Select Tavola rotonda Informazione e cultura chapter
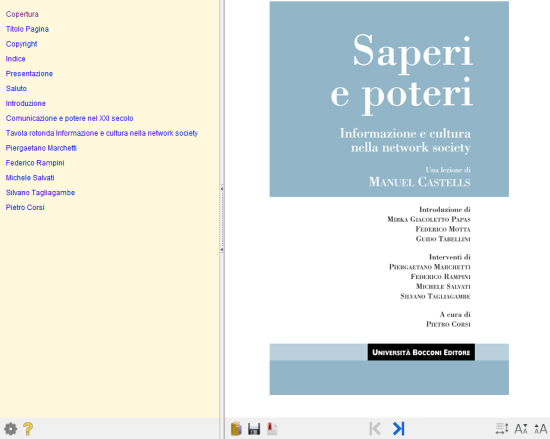 click(102, 133)
